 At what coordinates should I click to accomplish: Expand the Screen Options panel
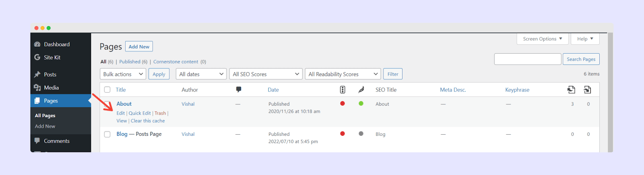point(543,39)
